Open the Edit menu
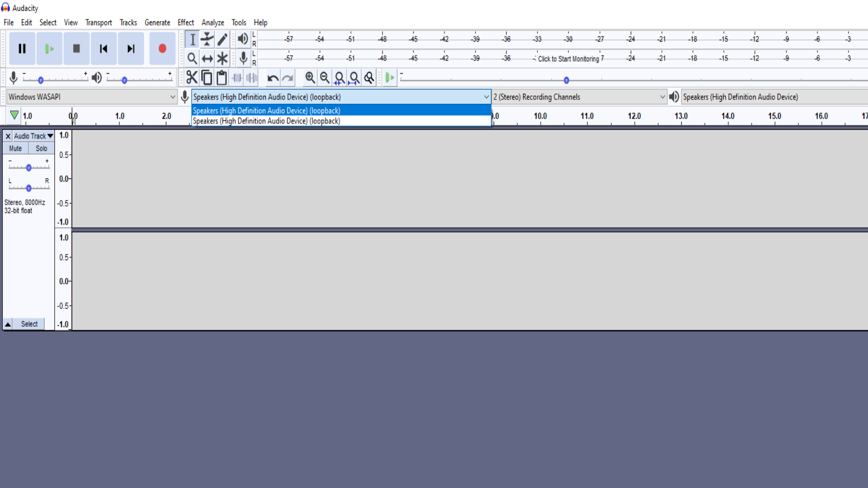 click(27, 23)
